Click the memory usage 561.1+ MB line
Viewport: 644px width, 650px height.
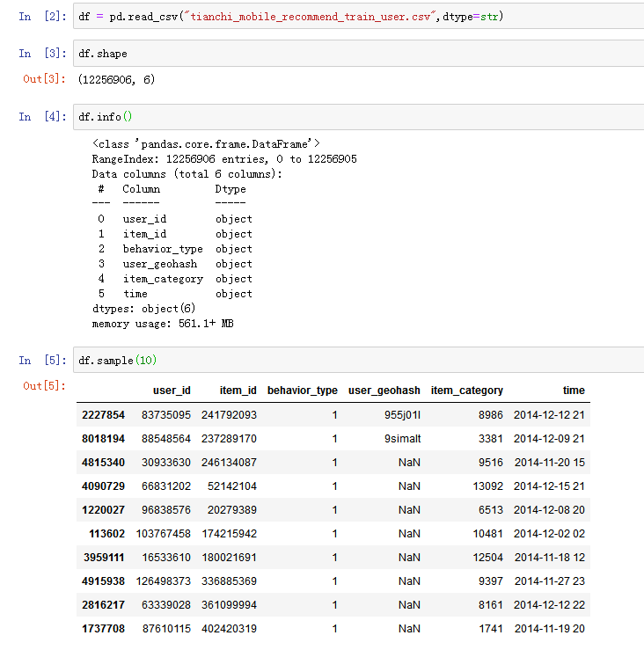coord(163,324)
